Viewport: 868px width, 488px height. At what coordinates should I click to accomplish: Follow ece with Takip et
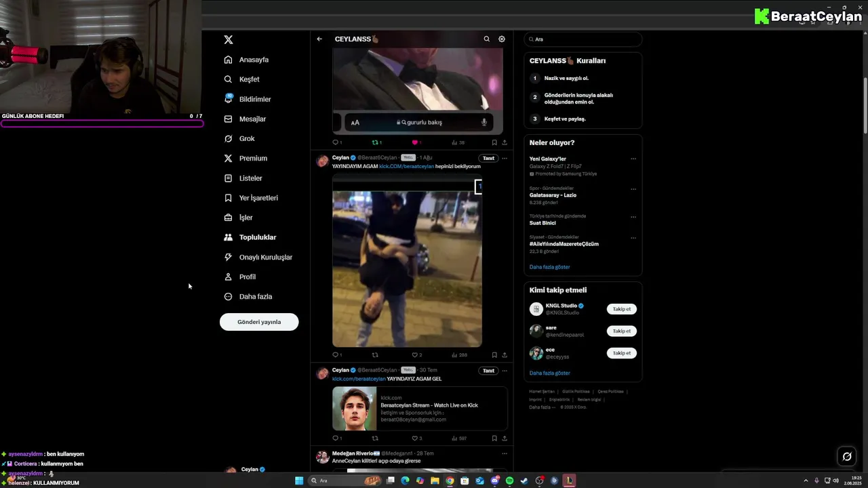(x=622, y=353)
